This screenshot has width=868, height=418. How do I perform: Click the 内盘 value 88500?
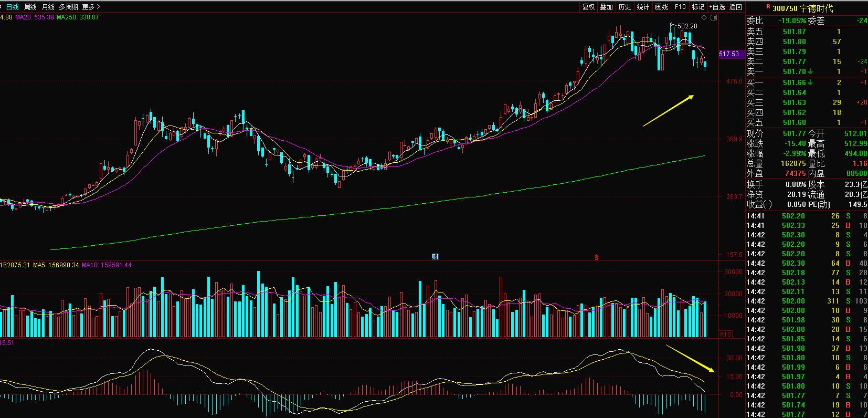pos(856,173)
